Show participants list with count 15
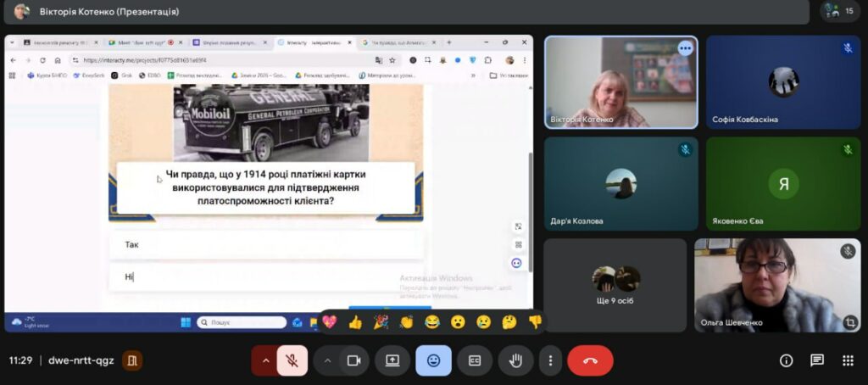868x385 pixels. [841, 11]
